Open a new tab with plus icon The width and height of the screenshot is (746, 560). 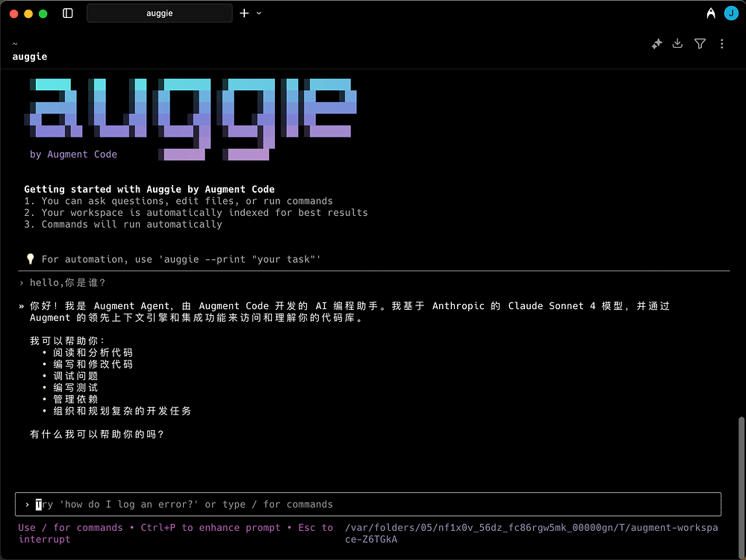pyautogui.click(x=244, y=13)
